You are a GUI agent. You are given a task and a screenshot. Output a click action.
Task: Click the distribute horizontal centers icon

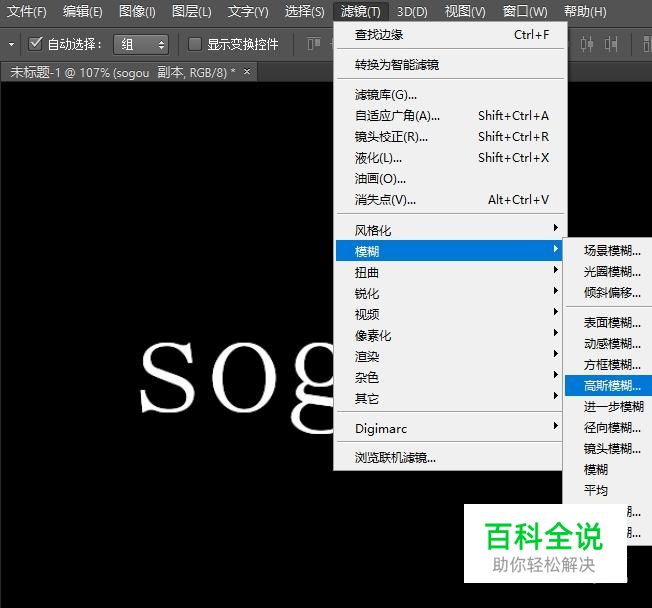pyautogui.click(x=587, y=44)
